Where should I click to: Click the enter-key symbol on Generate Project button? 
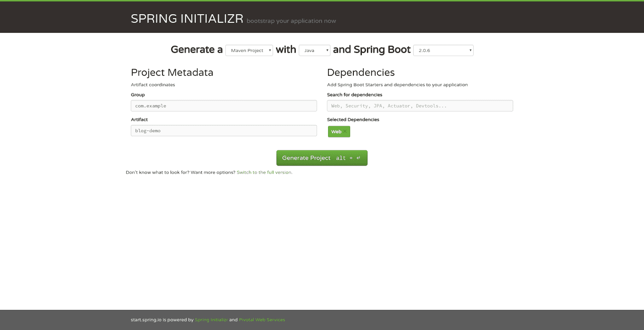(358, 158)
